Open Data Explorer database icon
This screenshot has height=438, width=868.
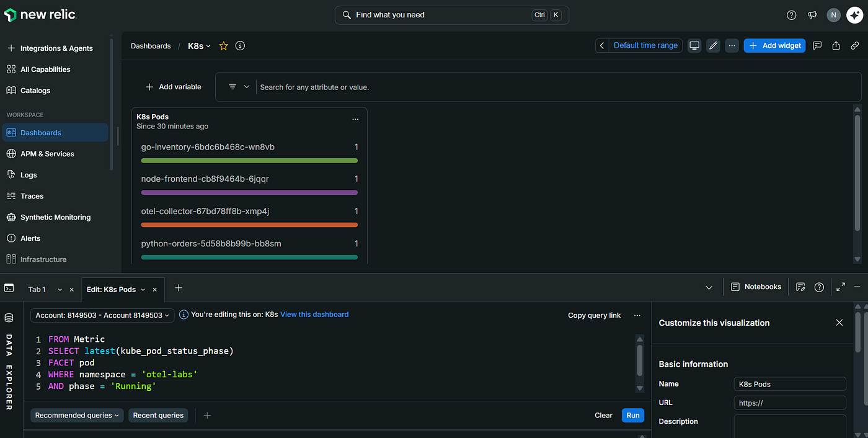9,318
